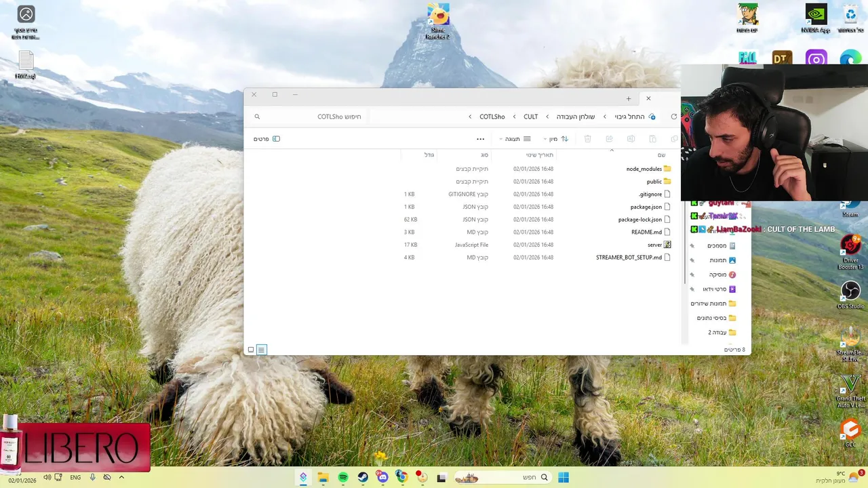Open the OBS Studio desktop shortcut
The width and height of the screenshot is (868, 488).
tap(851, 294)
